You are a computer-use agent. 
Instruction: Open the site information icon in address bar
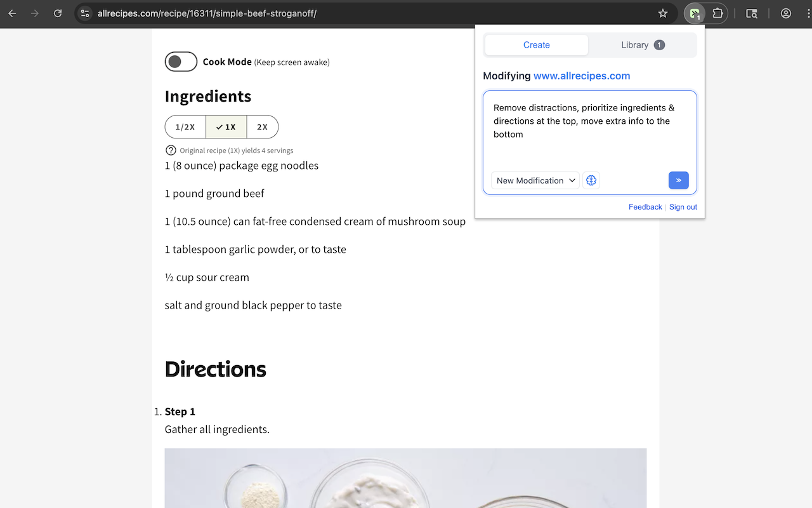point(86,13)
